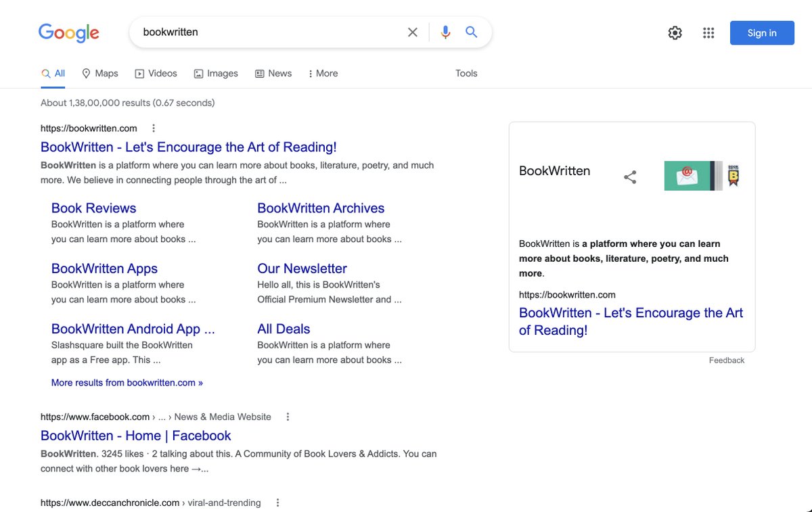Screen dimensions: 812x512
Task: Open the Google apps grid icon
Action: coord(708,32)
